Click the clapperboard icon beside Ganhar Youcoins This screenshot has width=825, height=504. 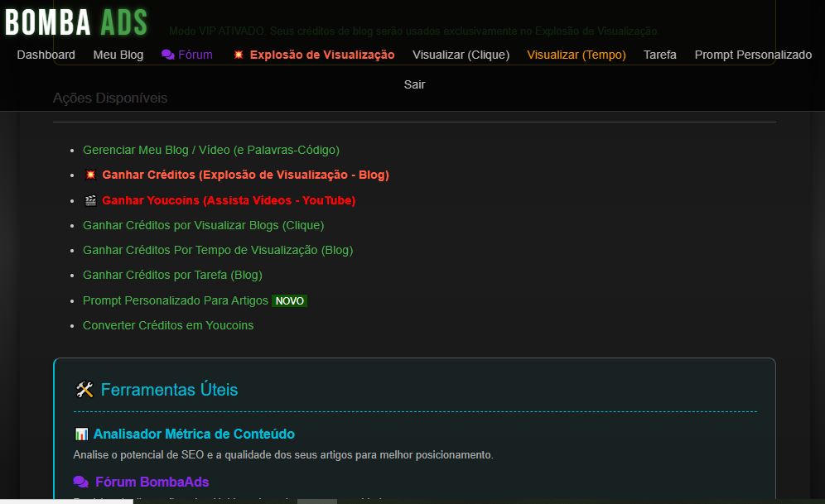pos(89,200)
